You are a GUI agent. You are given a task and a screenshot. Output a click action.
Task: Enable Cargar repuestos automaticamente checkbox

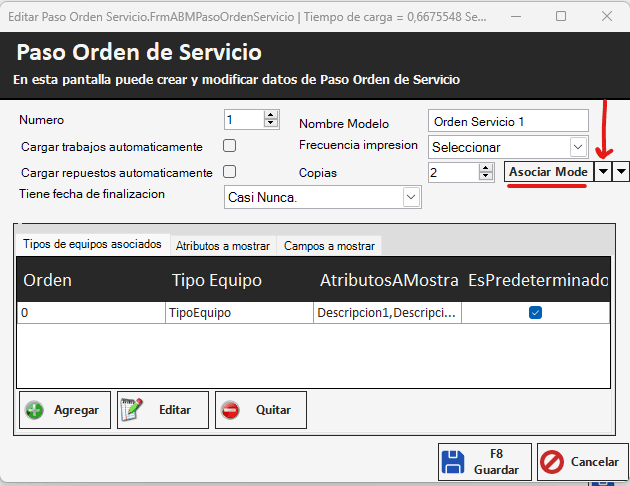[229, 171]
